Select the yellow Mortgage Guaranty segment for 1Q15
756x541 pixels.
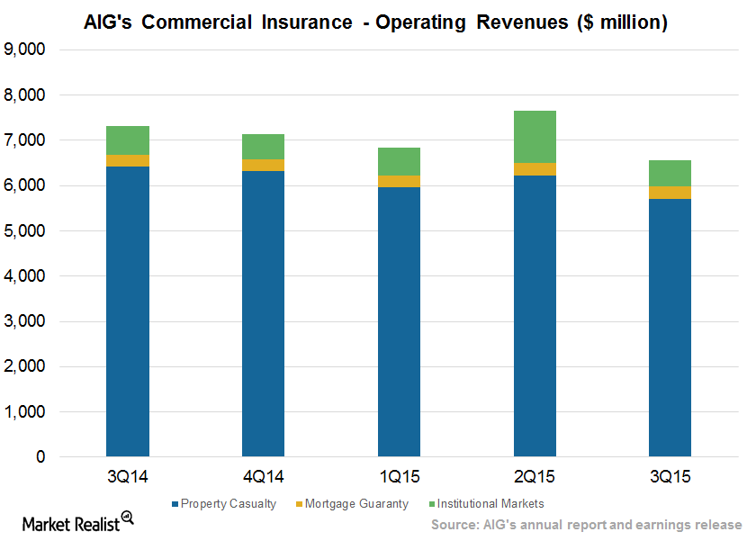pyautogui.click(x=400, y=182)
